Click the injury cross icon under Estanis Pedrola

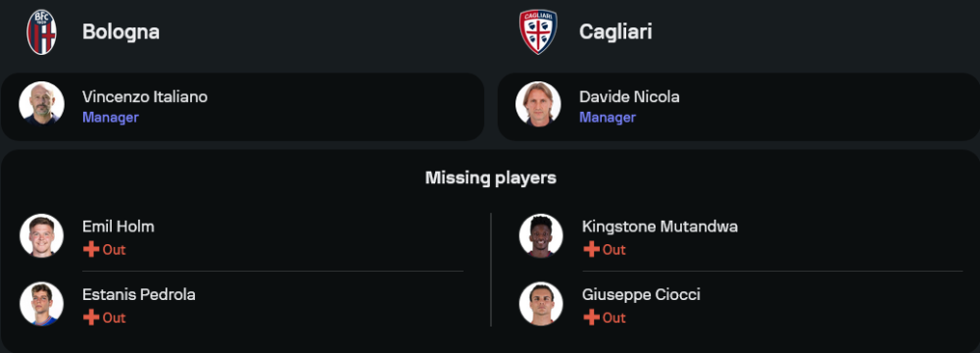tap(91, 318)
